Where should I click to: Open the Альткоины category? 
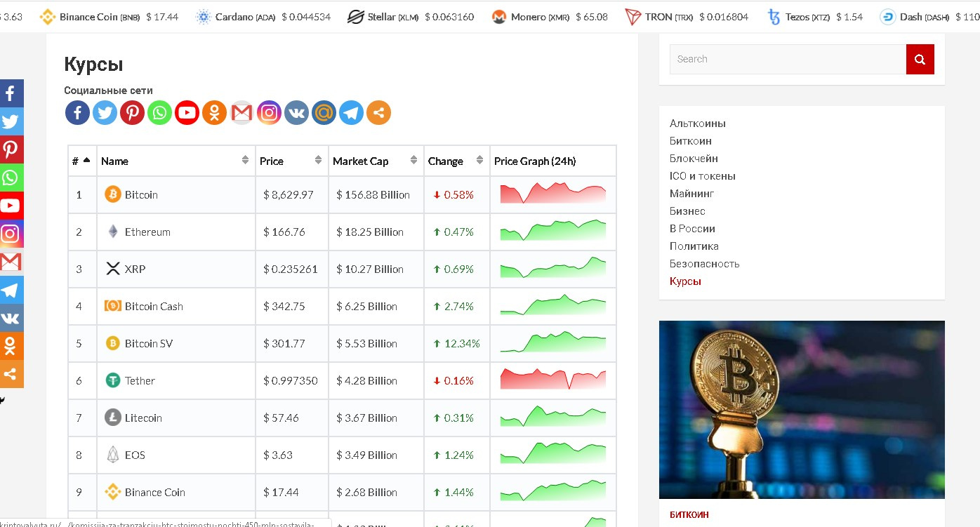click(698, 124)
